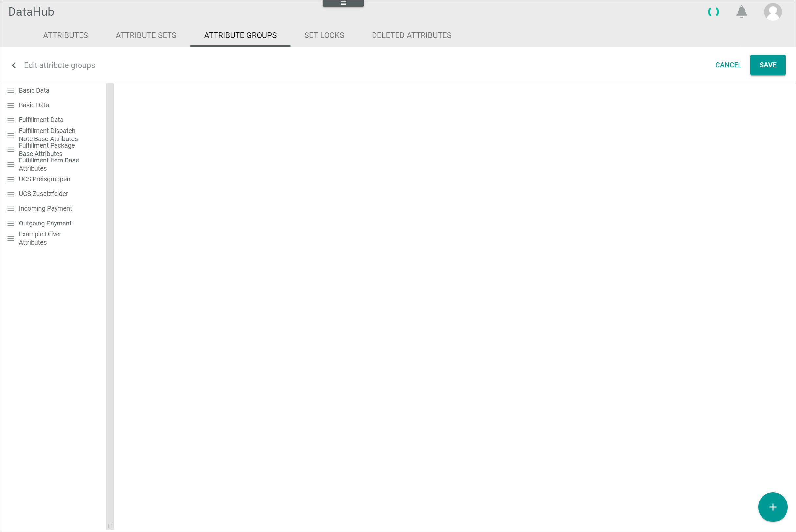Click the circular loading/status indicator icon

[x=714, y=11]
